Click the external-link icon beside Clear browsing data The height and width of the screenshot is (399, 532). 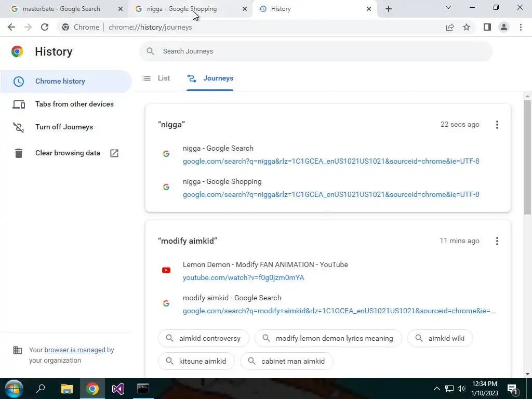point(114,153)
